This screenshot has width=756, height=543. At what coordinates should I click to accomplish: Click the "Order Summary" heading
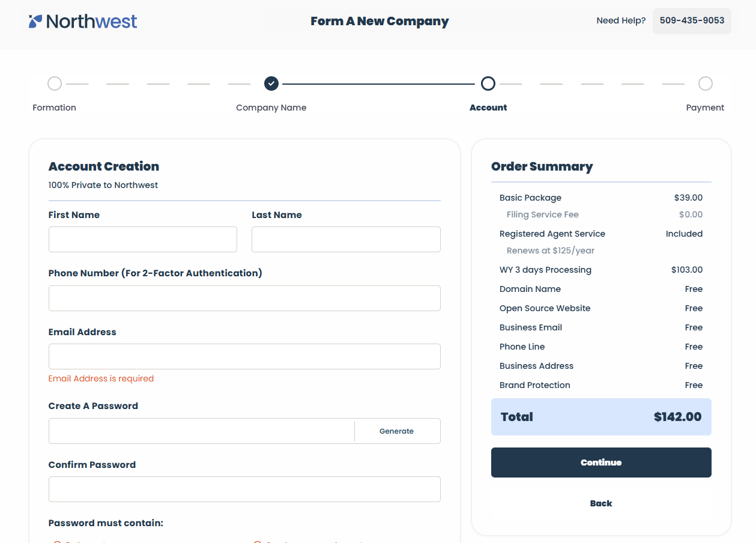[x=542, y=166]
